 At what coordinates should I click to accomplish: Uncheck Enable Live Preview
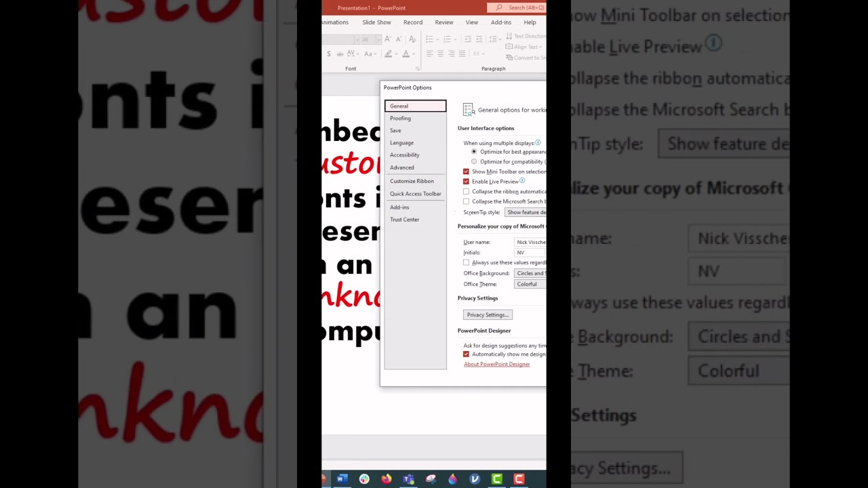(x=466, y=182)
